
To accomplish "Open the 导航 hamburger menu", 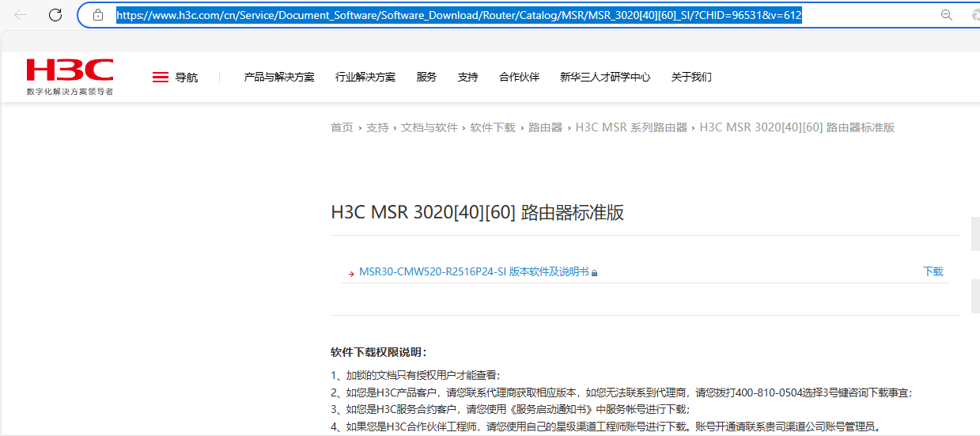I will [x=175, y=77].
